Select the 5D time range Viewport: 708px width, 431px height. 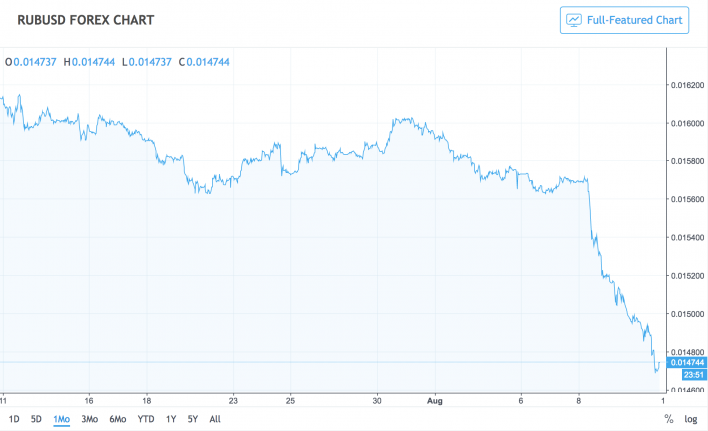click(37, 419)
